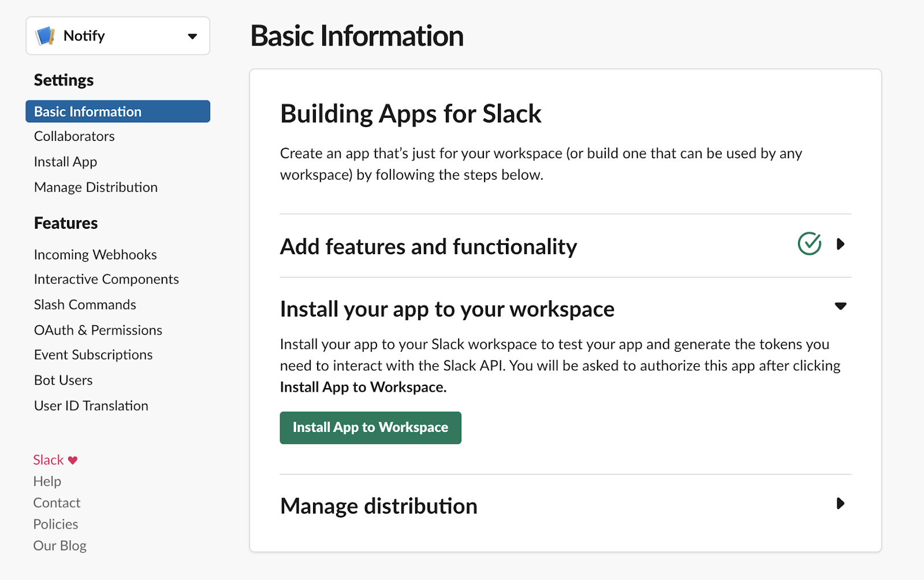Click the heart icon beside Slack
924x580 pixels.
pos(73,460)
